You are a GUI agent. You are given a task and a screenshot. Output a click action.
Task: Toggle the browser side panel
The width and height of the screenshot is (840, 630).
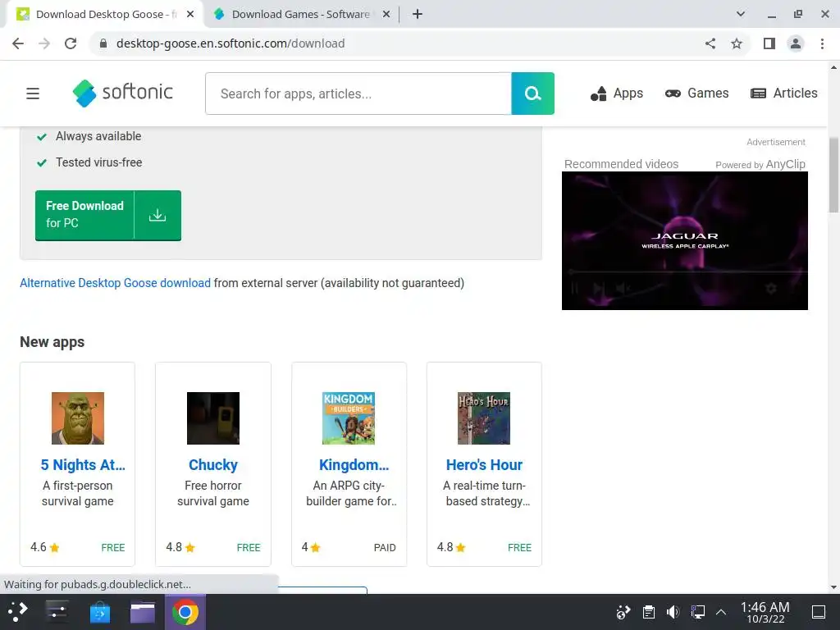click(x=769, y=43)
